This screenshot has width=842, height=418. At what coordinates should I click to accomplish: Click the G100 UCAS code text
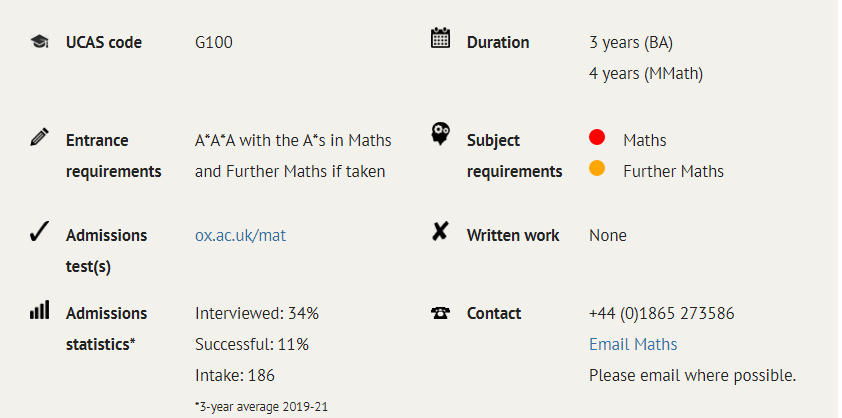click(x=213, y=42)
